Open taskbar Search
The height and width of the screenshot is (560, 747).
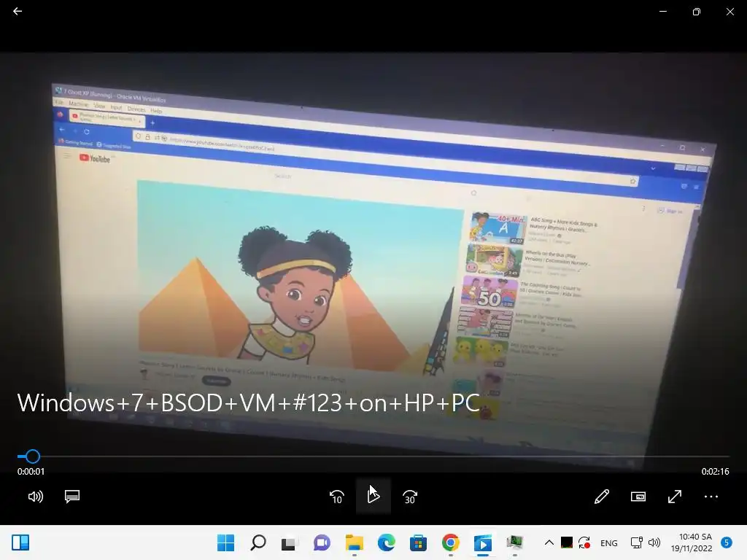coord(258,542)
